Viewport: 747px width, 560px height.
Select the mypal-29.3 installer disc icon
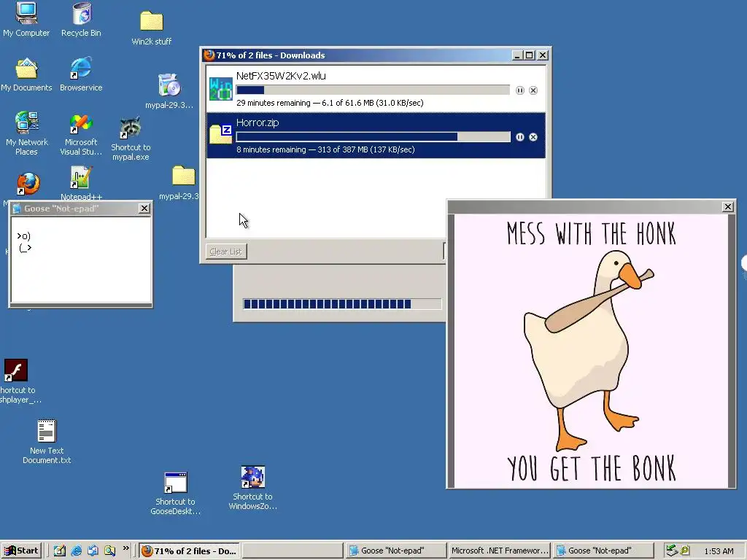169,91
